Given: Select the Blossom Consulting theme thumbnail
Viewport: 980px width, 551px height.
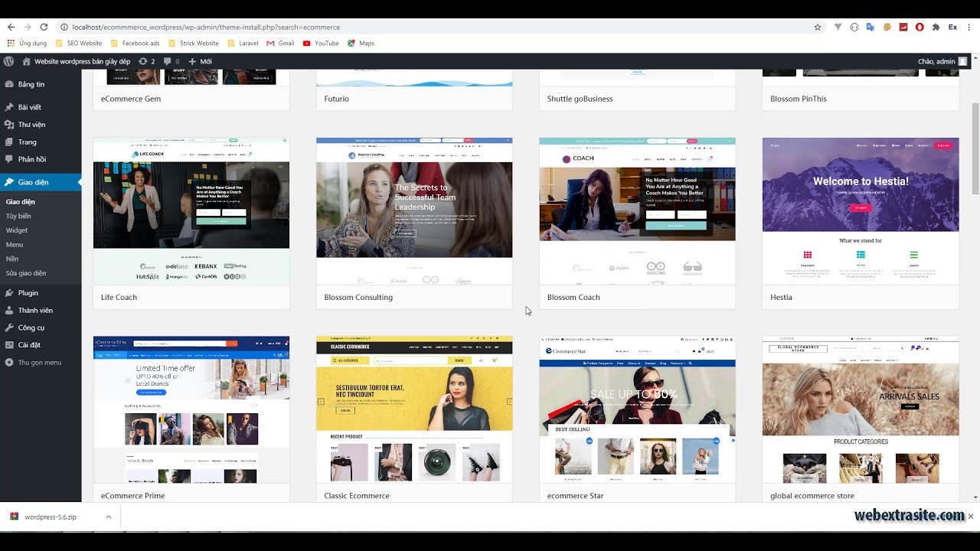Looking at the screenshot, I should [x=414, y=211].
